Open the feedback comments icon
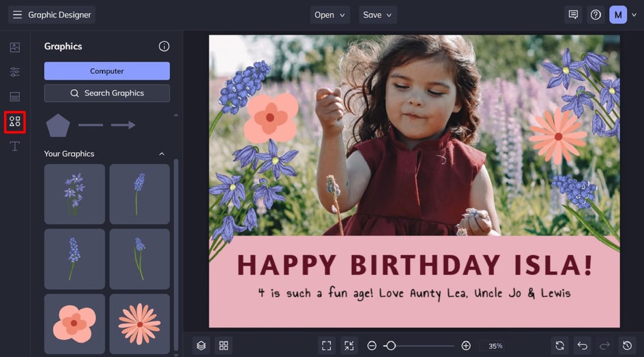644x357 pixels. (573, 15)
